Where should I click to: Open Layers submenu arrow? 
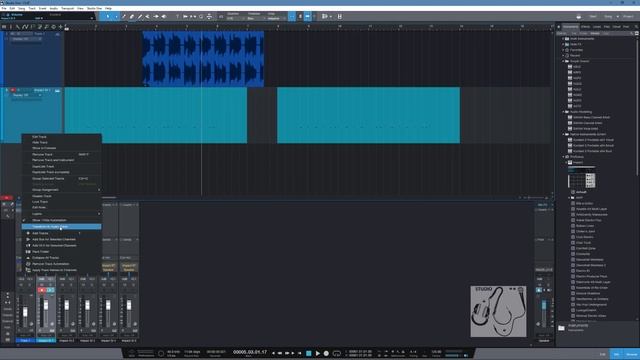point(99,213)
